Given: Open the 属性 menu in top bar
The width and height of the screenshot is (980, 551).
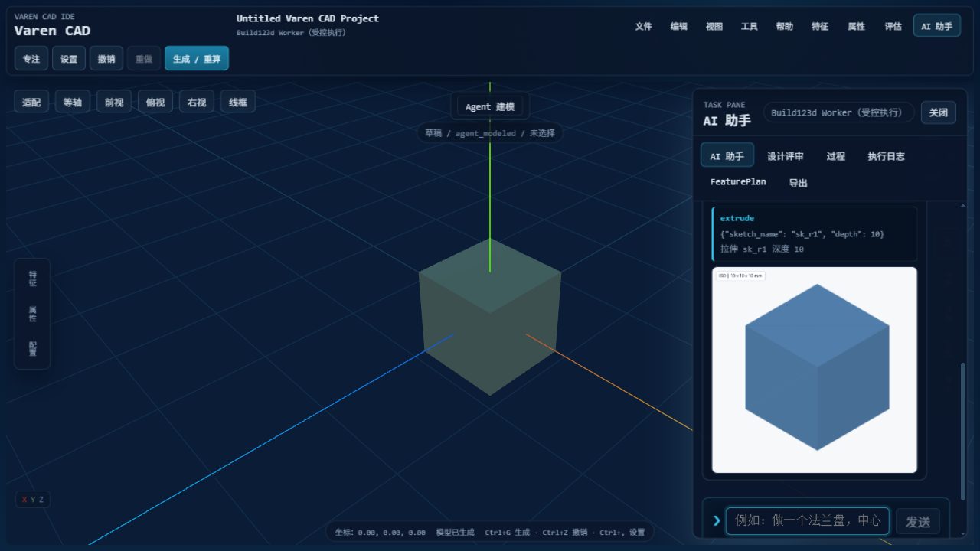Looking at the screenshot, I should pyautogui.click(x=856, y=26).
